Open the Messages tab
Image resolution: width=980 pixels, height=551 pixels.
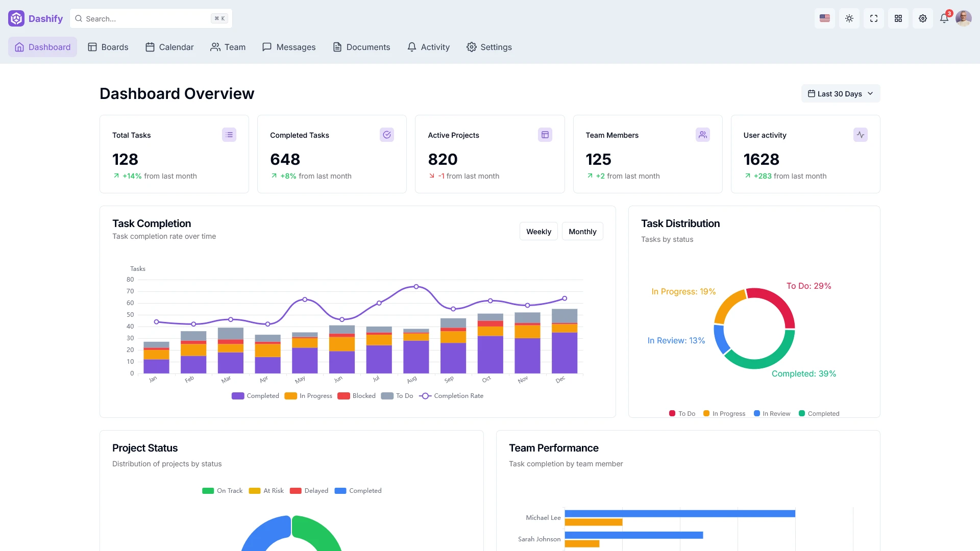click(289, 47)
